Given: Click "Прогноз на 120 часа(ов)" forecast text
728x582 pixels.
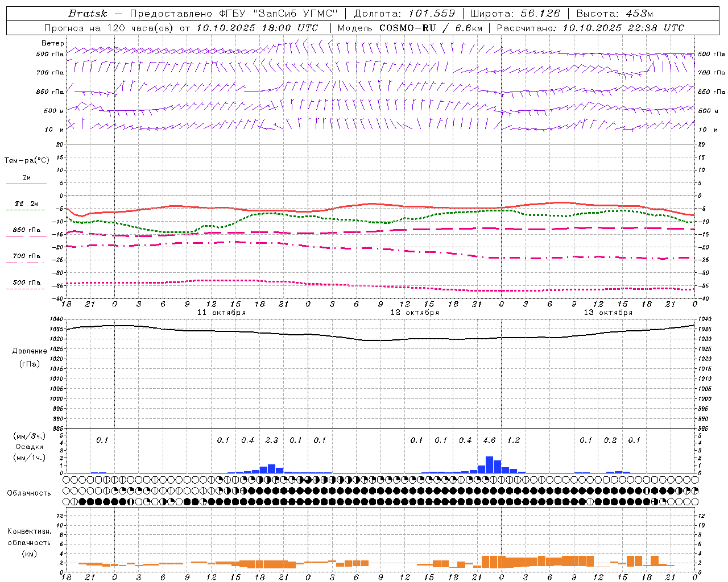Looking at the screenshot, I should (109, 28).
